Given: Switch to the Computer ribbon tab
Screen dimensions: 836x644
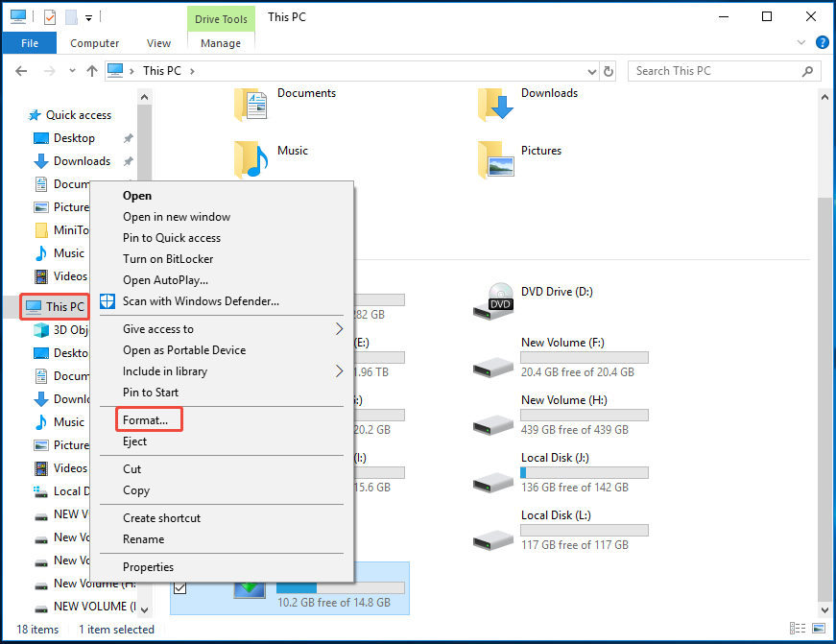Looking at the screenshot, I should pos(94,43).
